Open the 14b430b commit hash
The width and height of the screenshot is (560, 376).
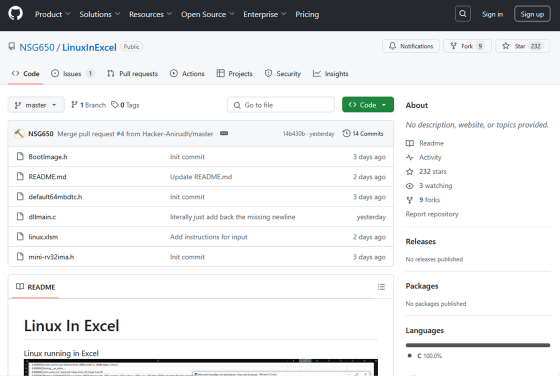point(294,134)
